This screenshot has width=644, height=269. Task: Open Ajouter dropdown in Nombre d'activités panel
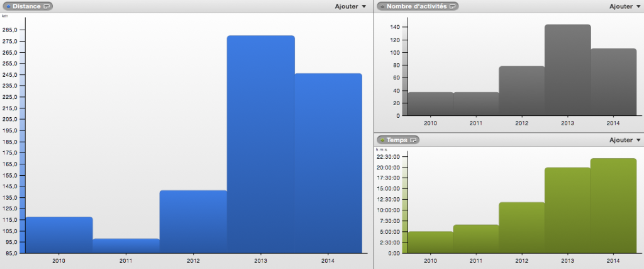click(x=625, y=6)
